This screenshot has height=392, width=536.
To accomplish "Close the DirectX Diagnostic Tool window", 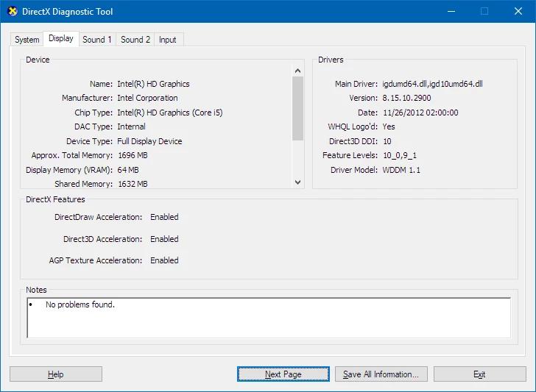I will point(518,11).
